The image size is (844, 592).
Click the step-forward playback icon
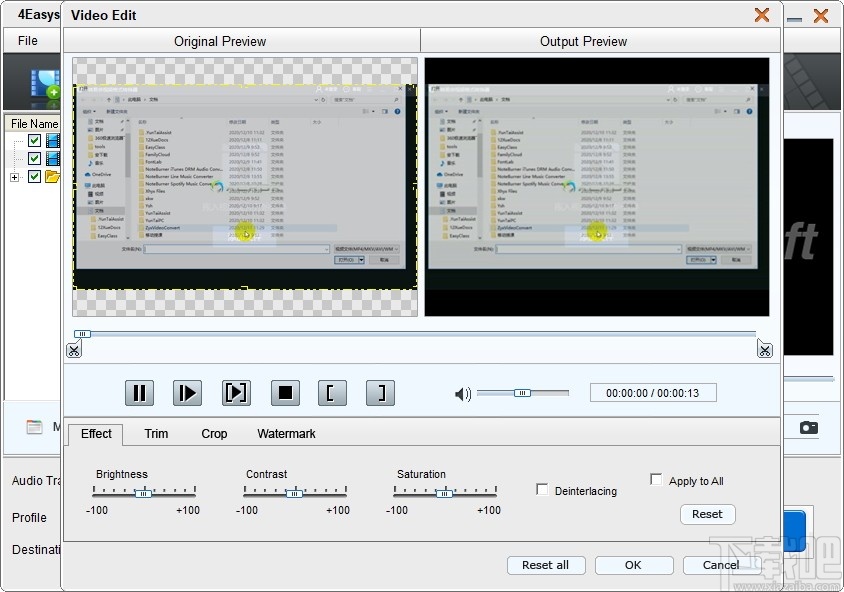coord(235,392)
